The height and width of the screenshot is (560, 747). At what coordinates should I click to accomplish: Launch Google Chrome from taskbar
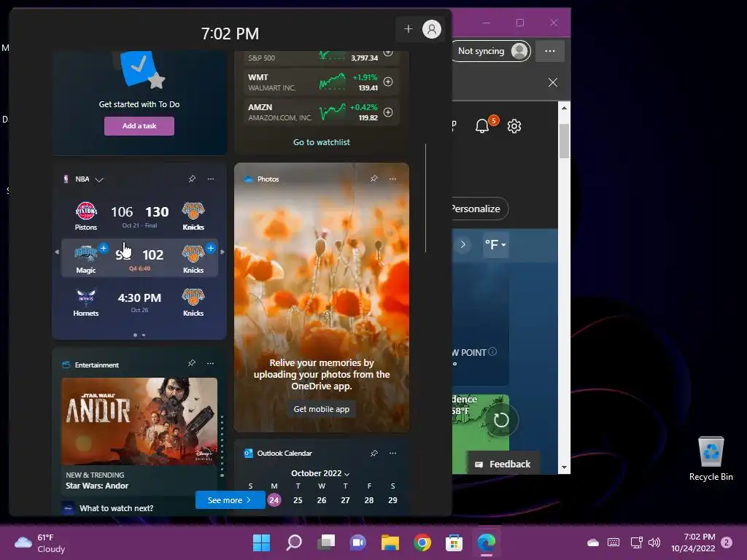[422, 542]
